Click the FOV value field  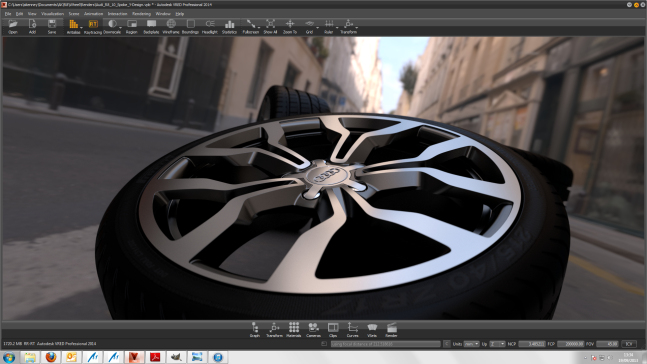pos(607,344)
